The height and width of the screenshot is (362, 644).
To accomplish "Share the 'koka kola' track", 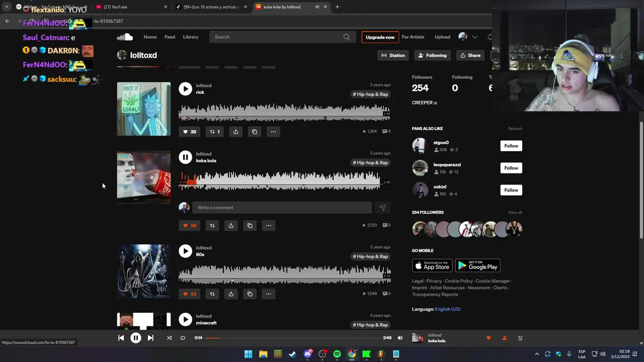I will coord(231,226).
